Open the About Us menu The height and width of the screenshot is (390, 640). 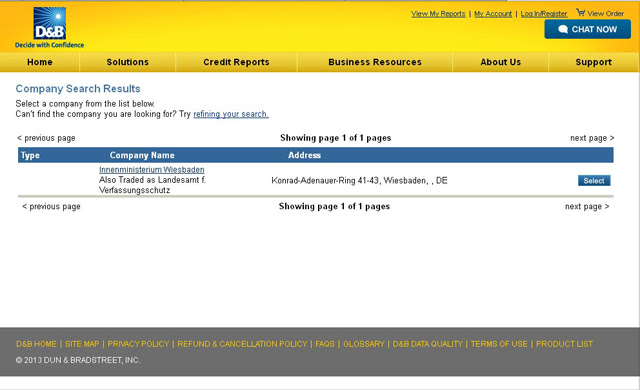coord(500,62)
